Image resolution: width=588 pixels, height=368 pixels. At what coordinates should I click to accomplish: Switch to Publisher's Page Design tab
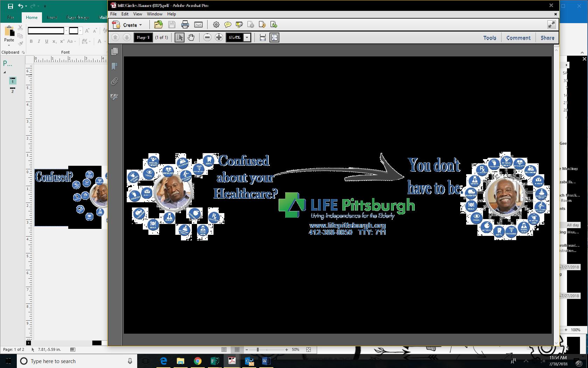pos(78,18)
